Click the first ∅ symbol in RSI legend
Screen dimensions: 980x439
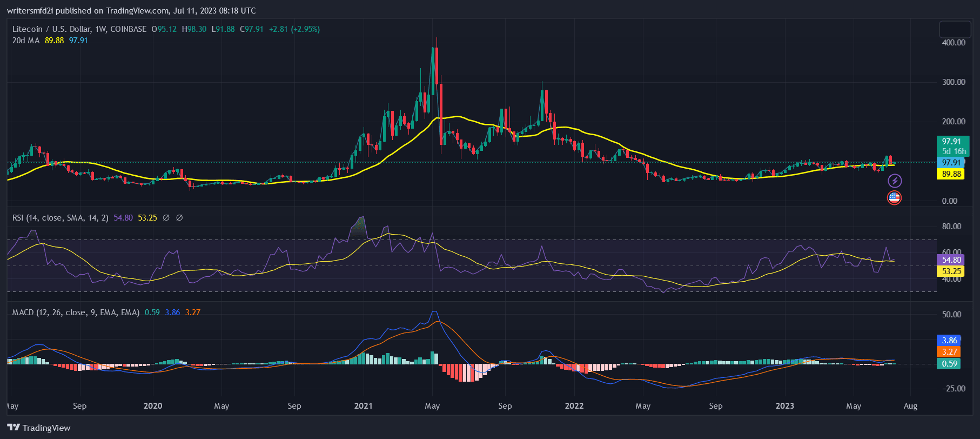[166, 218]
